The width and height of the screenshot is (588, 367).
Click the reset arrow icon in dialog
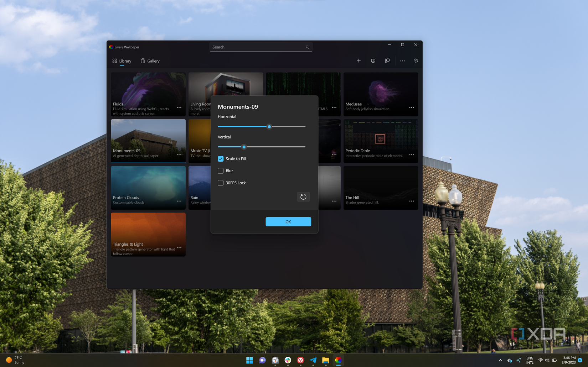(303, 197)
